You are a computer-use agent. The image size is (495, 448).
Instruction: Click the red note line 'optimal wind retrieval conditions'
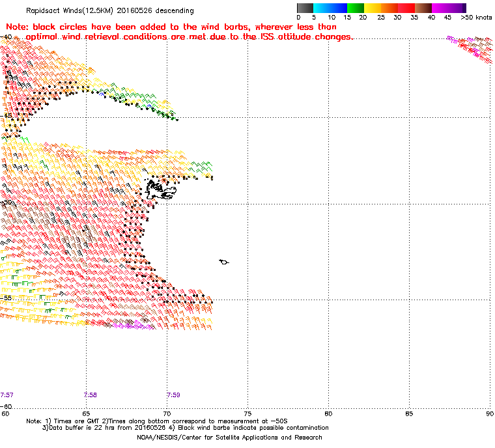coord(189,37)
